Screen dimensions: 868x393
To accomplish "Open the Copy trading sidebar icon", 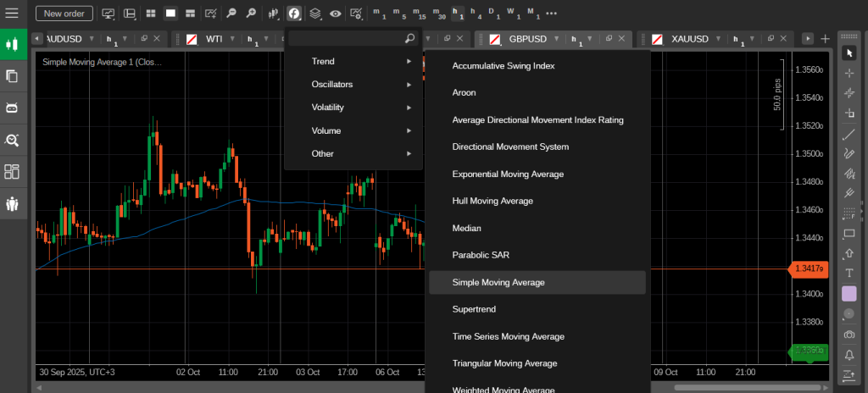I will click(12, 204).
